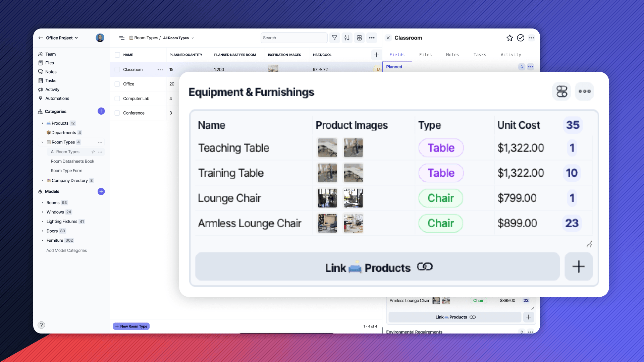
Task: Click the New Room Type button
Action: tap(131, 326)
